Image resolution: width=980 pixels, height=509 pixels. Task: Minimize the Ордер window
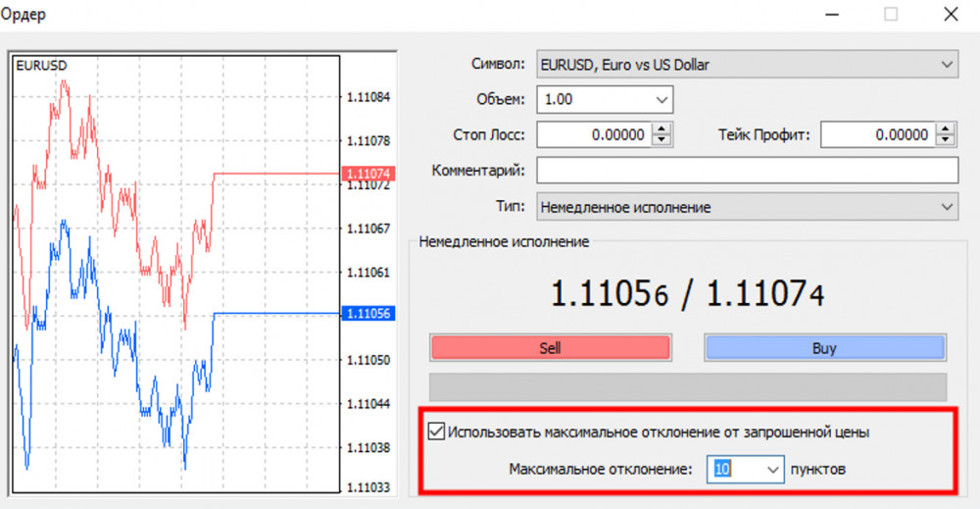[832, 15]
